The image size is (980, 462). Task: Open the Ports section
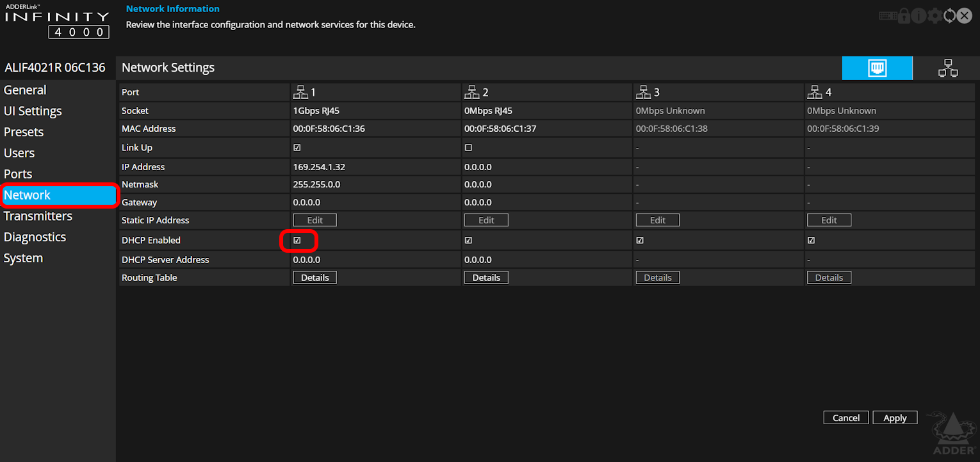pos(18,174)
